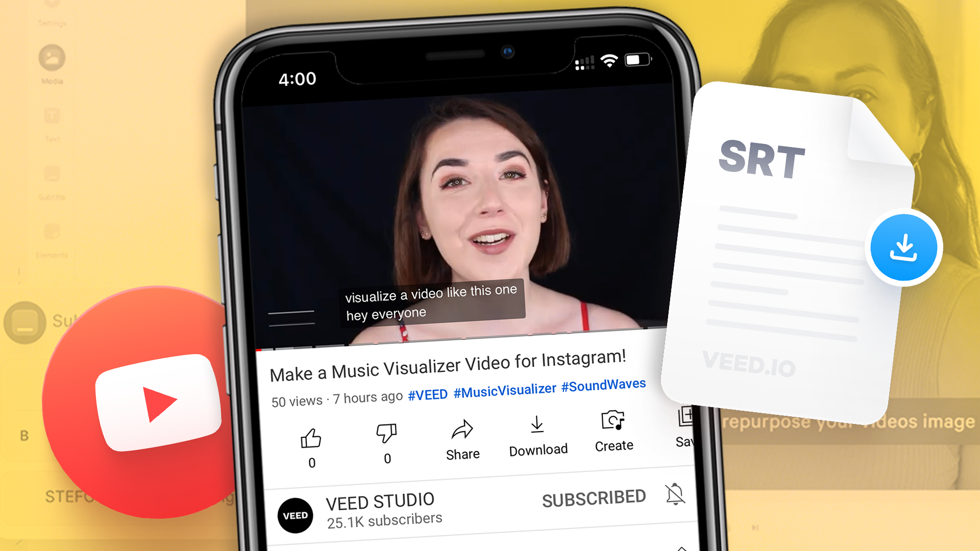The width and height of the screenshot is (980, 551).
Task: Open the WiFi status indicator
Action: [609, 63]
